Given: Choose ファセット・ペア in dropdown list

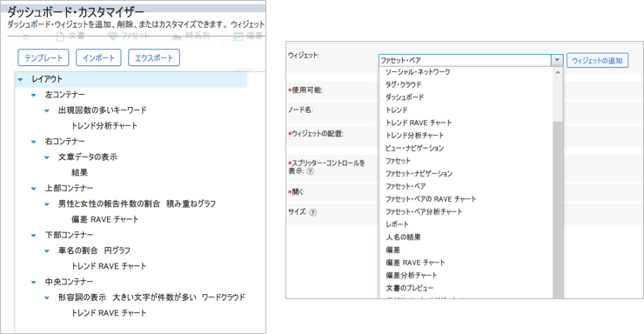Looking at the screenshot, I should [x=406, y=186].
